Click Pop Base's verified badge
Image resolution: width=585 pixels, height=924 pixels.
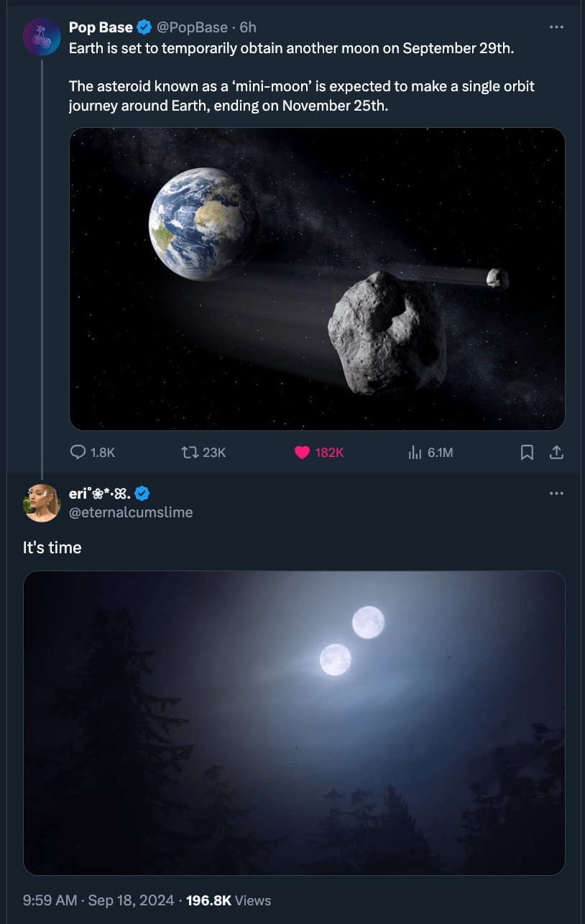(x=143, y=27)
